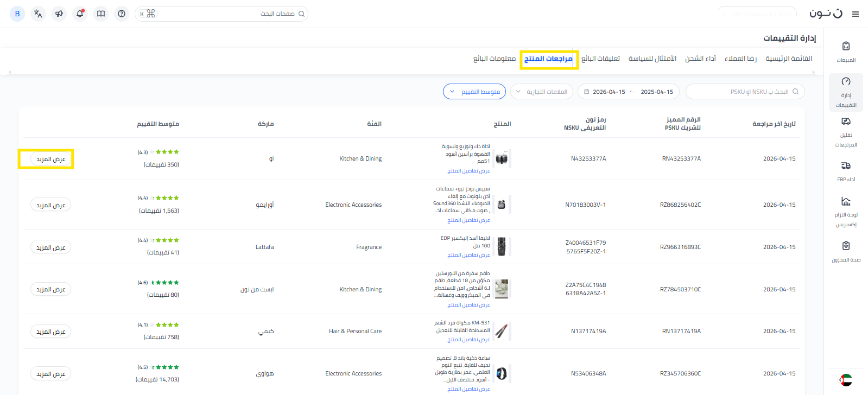Click the B user avatar

[17, 14]
